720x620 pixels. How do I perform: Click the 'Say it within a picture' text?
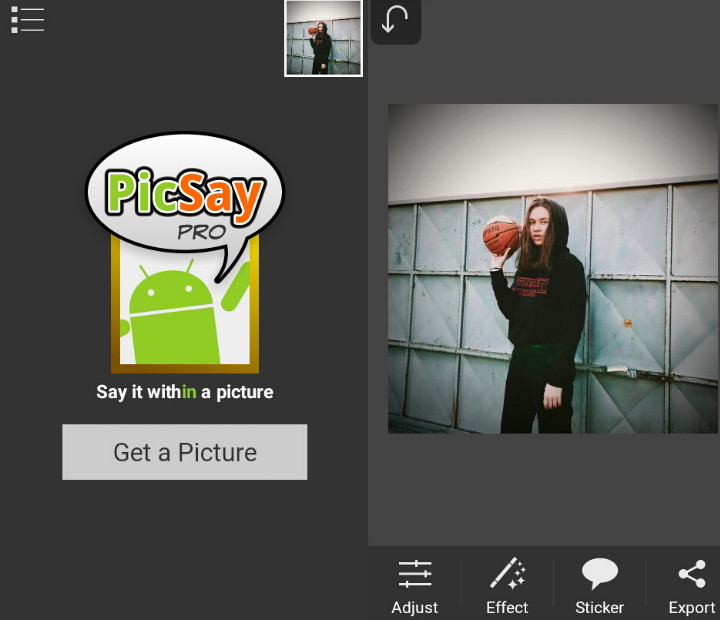point(185,392)
